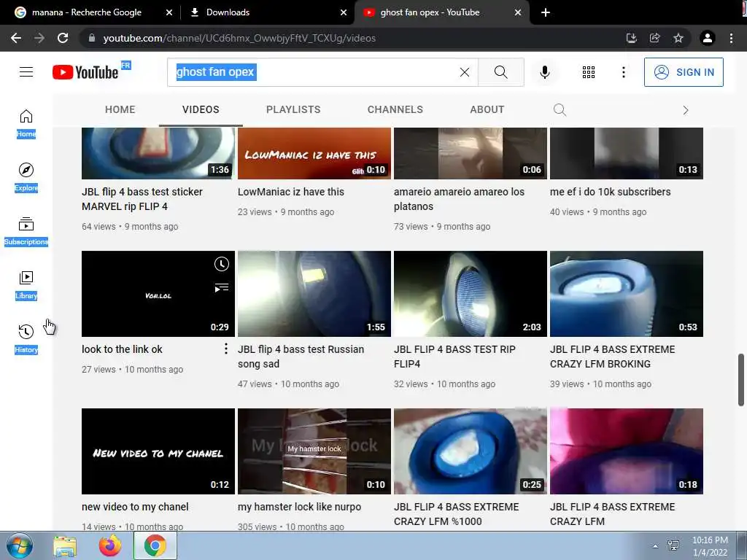Click Chrome icon in the taskbar
Viewport: 747px width, 560px height.
tap(155, 545)
